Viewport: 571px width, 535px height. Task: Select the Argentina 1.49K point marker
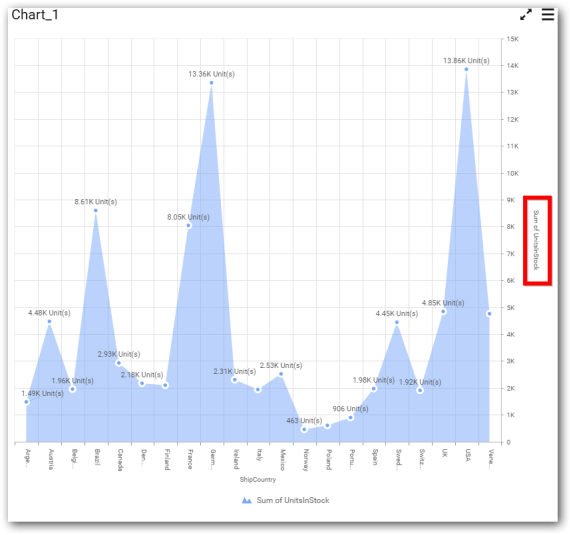point(26,402)
